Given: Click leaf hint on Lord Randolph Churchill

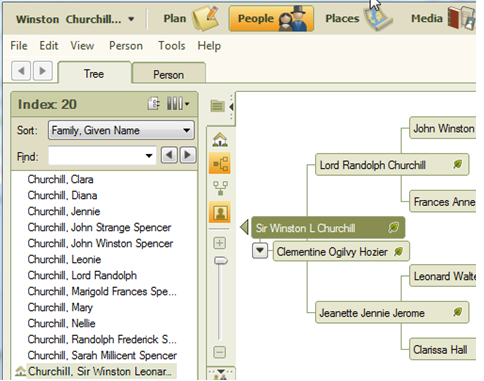Looking at the screenshot, I should 458,164.
